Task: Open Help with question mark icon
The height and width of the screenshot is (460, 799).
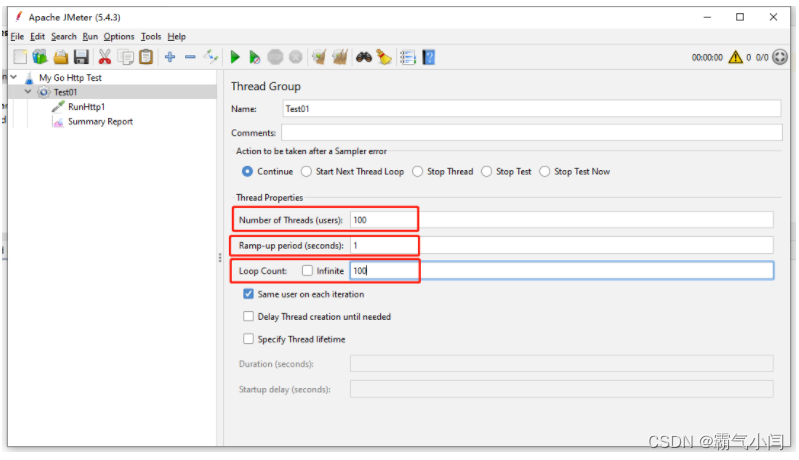Action: click(x=429, y=57)
